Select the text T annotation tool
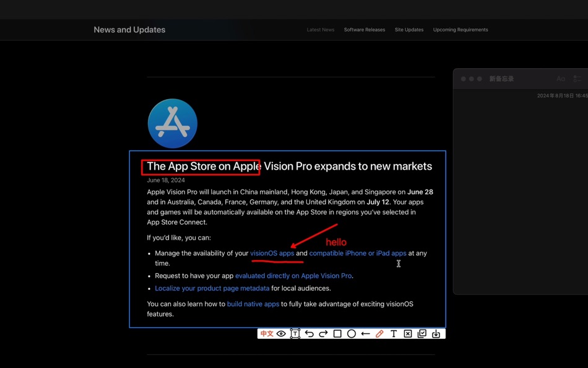This screenshot has width=588, height=368. pos(394,333)
